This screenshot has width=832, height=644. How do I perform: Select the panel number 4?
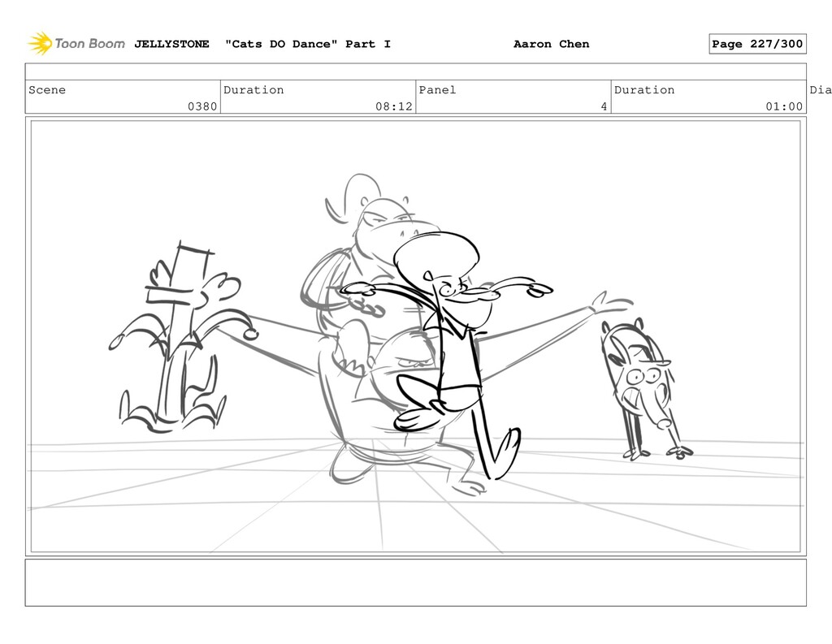(604, 106)
